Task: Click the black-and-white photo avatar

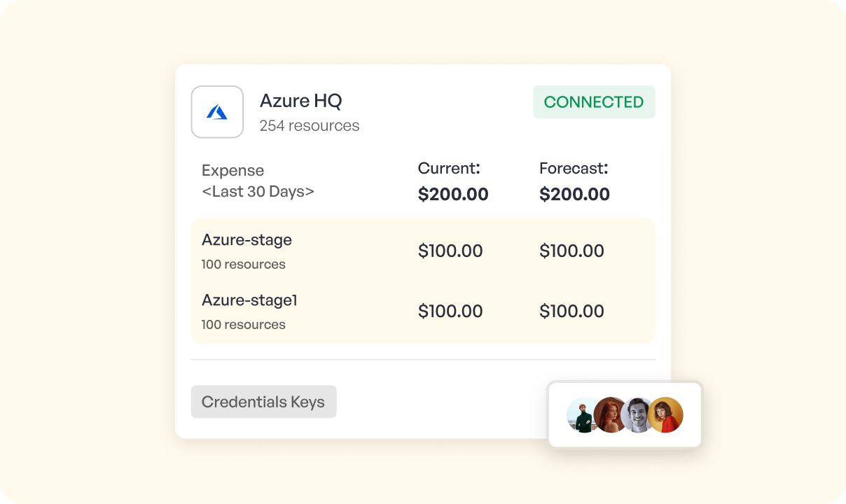Action: point(637,415)
